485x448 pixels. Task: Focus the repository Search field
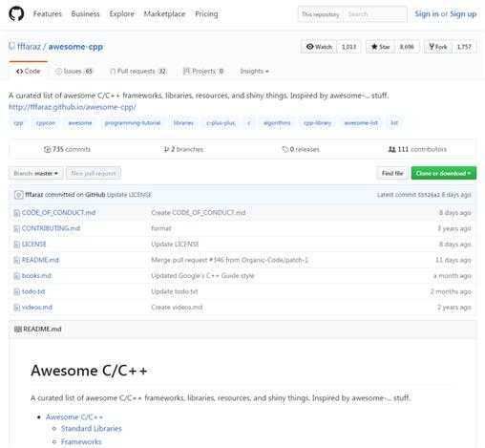[x=375, y=14]
